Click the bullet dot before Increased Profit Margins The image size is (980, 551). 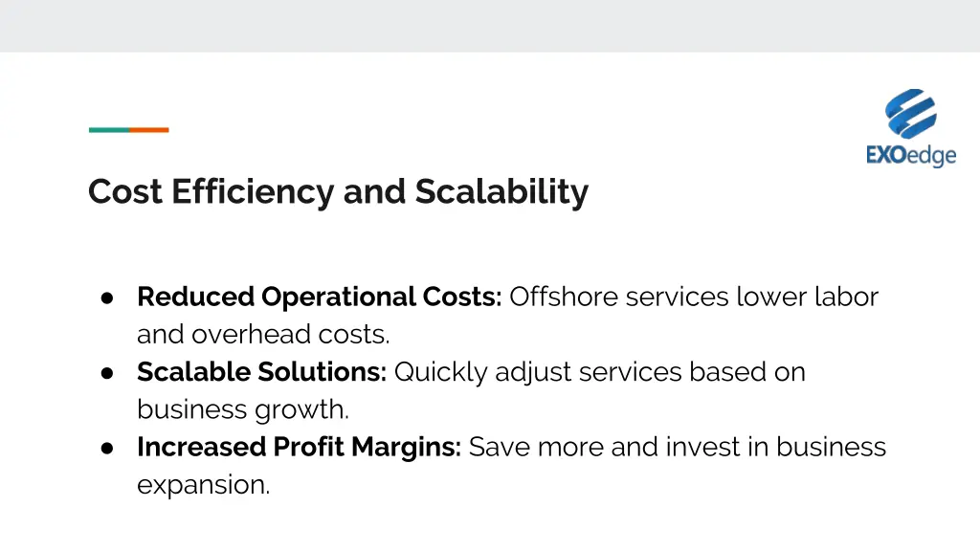coord(107,447)
